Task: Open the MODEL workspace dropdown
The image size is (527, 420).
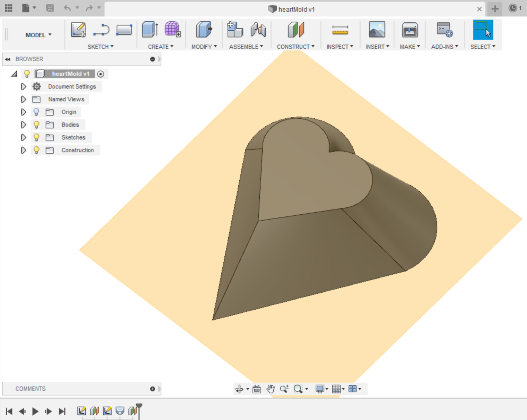Action: (38, 35)
